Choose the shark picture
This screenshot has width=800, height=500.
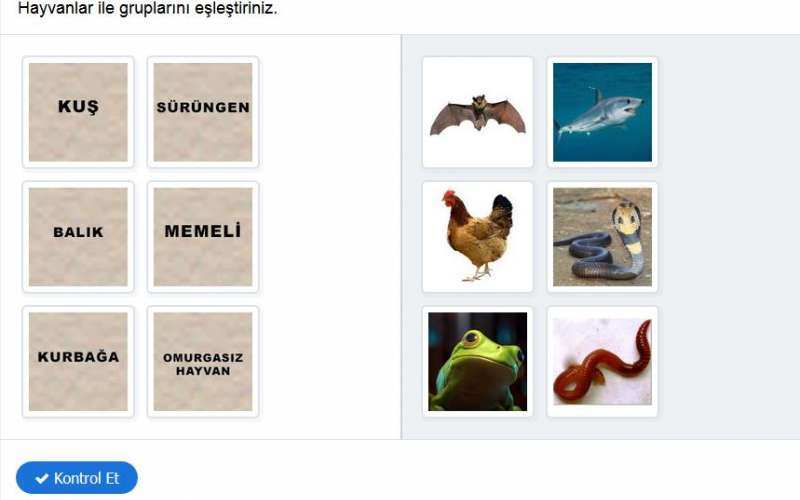coord(602,112)
